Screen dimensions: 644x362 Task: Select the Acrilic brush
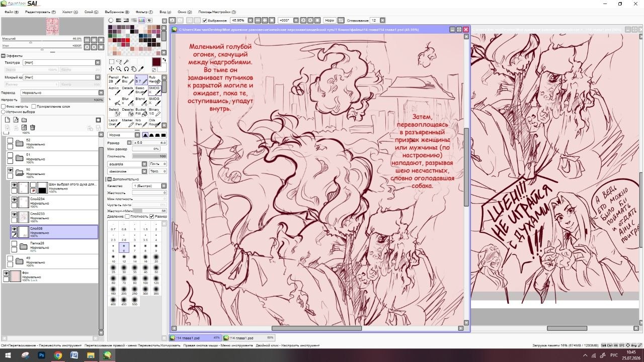coord(114,90)
